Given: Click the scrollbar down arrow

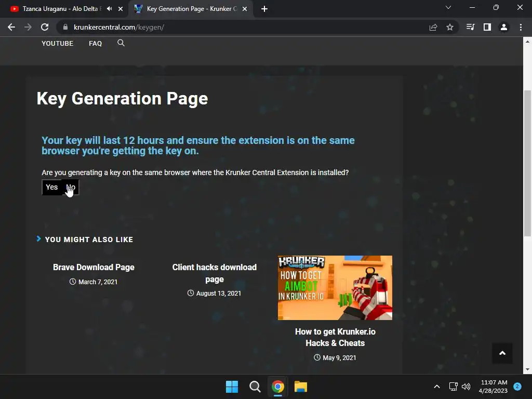Looking at the screenshot, I should (527, 369).
